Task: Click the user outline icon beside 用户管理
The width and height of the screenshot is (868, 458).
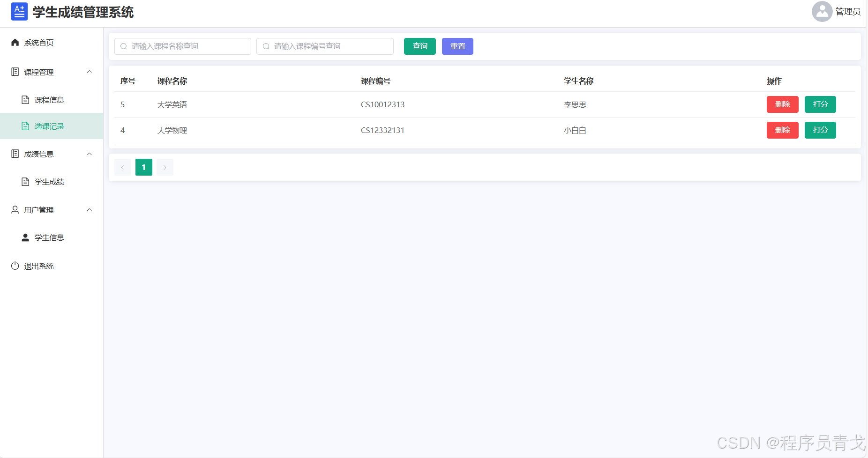Action: (x=15, y=210)
